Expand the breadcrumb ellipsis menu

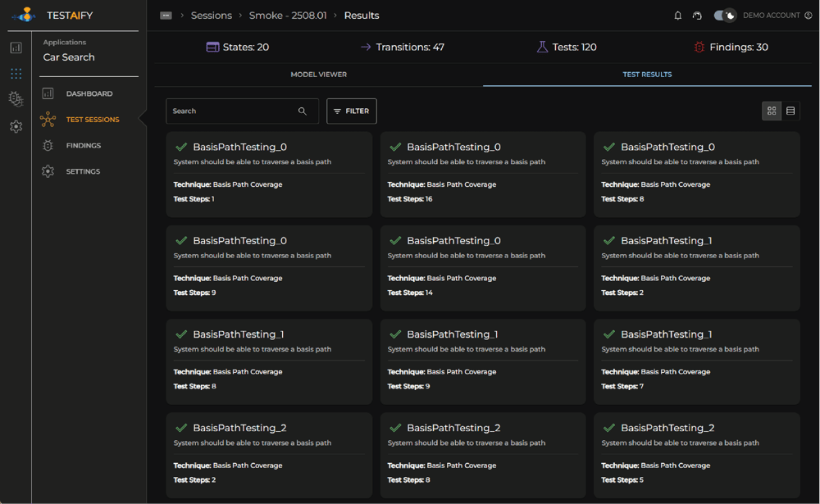coord(166,16)
